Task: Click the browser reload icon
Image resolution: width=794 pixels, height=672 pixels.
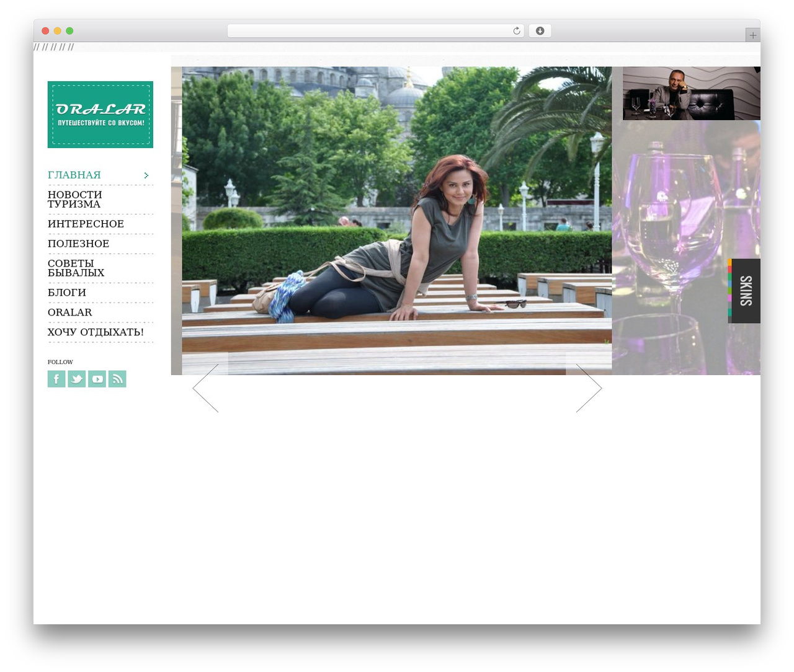Action: point(516,31)
